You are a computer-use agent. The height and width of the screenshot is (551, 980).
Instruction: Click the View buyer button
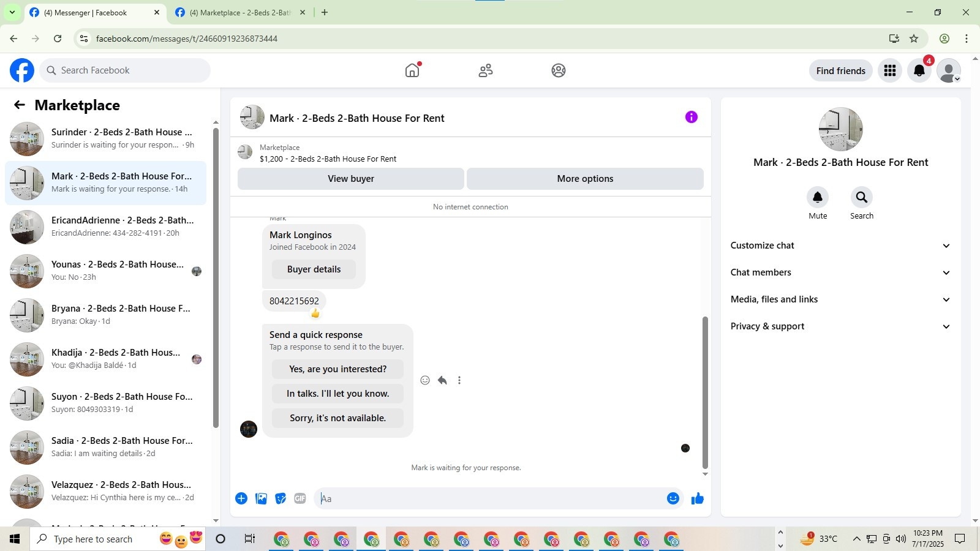(x=351, y=179)
